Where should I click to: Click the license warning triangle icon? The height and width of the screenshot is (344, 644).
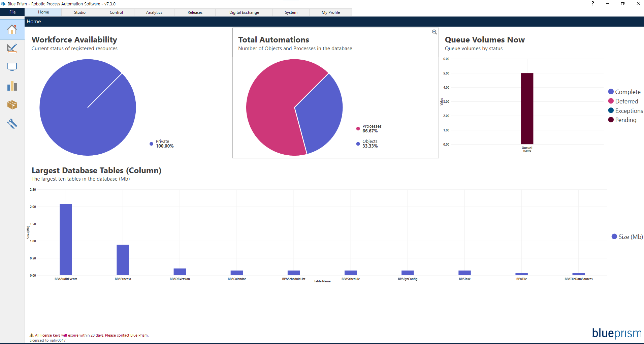tap(32, 335)
